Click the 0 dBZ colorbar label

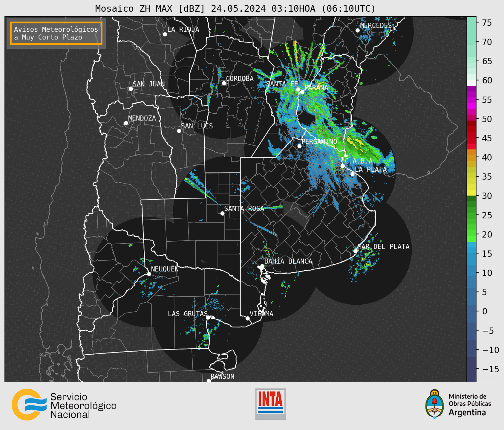click(x=484, y=311)
